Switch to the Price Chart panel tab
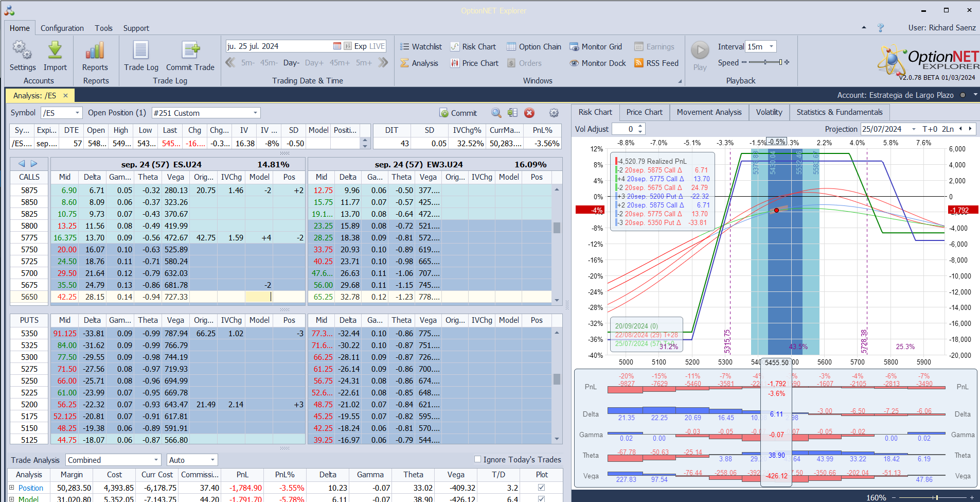This screenshot has height=502, width=980. (x=644, y=112)
